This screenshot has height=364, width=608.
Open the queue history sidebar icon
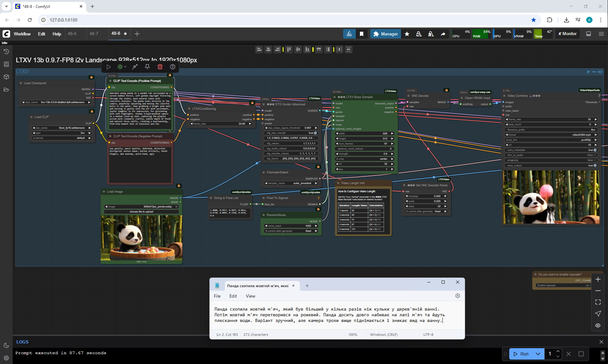[6, 52]
